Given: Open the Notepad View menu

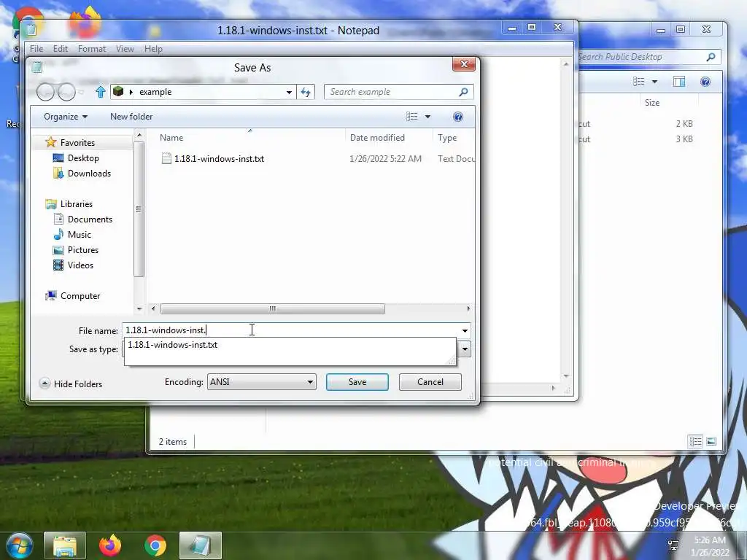Looking at the screenshot, I should tap(125, 49).
